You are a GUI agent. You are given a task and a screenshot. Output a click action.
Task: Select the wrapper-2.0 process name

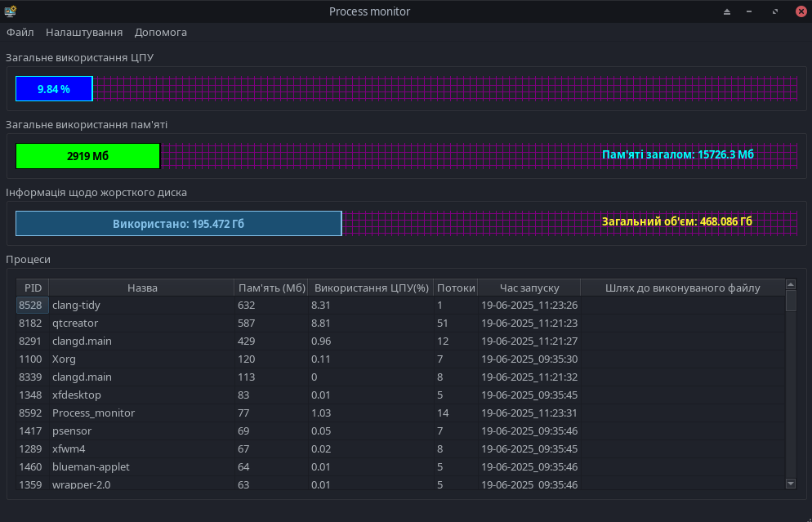82,484
